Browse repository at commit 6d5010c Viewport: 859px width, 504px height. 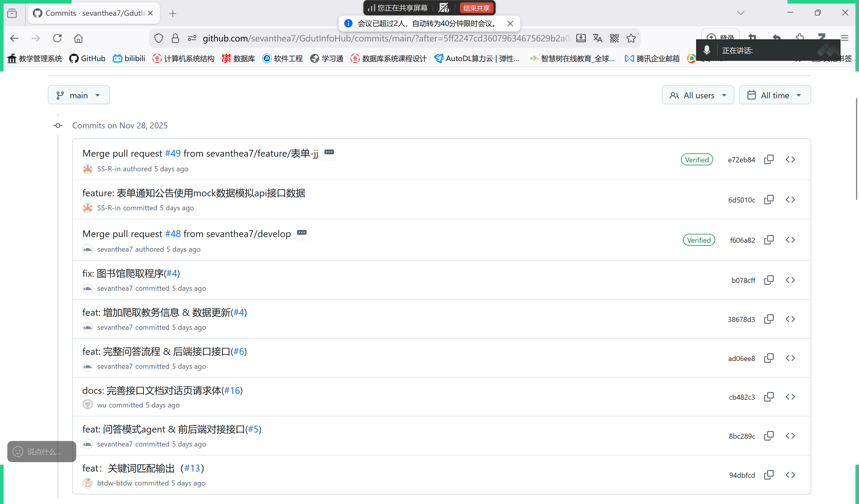click(x=790, y=200)
